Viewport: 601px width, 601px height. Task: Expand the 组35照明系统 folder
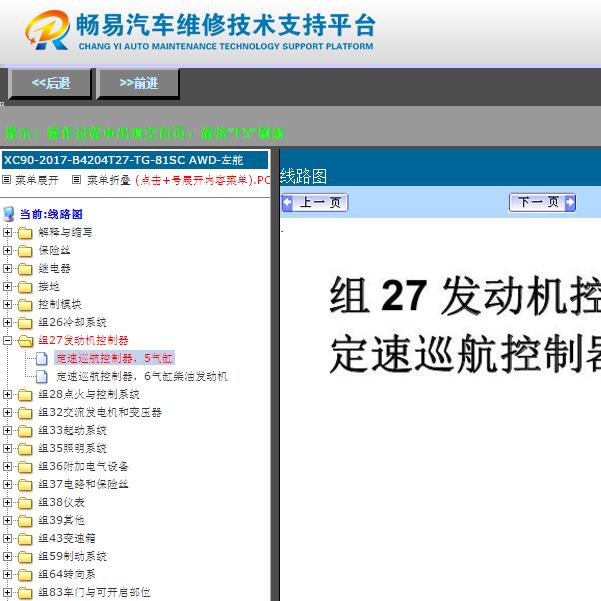7,448
